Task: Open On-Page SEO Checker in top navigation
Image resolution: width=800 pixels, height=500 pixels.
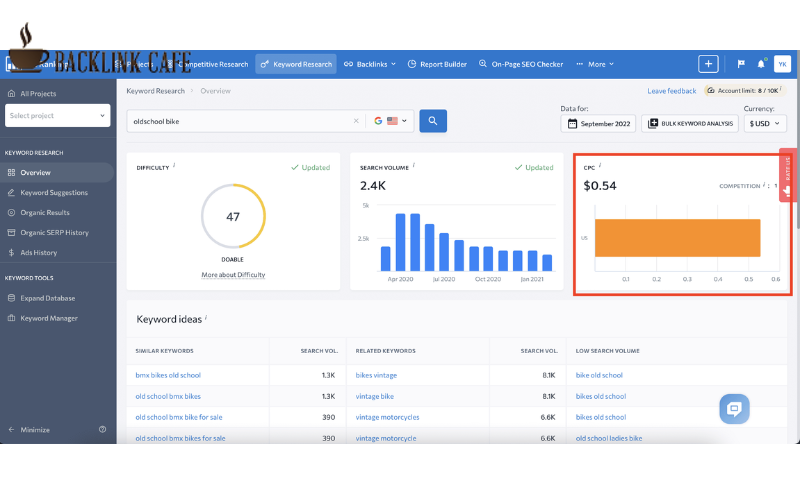Action: [521, 64]
